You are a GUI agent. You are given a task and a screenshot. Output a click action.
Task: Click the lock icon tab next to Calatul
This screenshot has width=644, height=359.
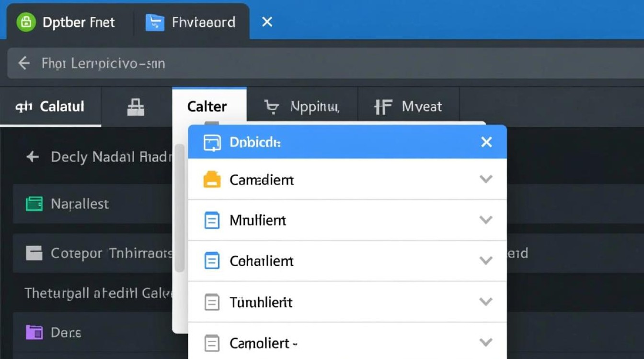tap(136, 107)
